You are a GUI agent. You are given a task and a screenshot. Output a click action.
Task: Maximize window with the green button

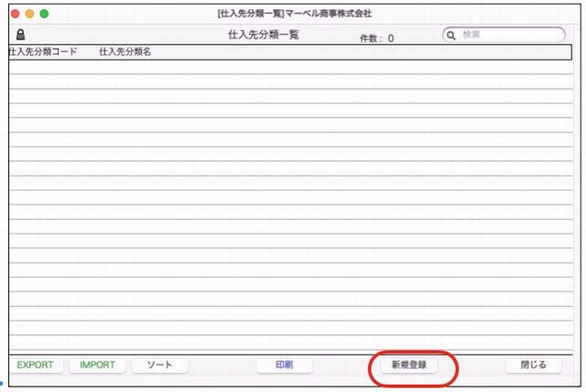pos(44,14)
